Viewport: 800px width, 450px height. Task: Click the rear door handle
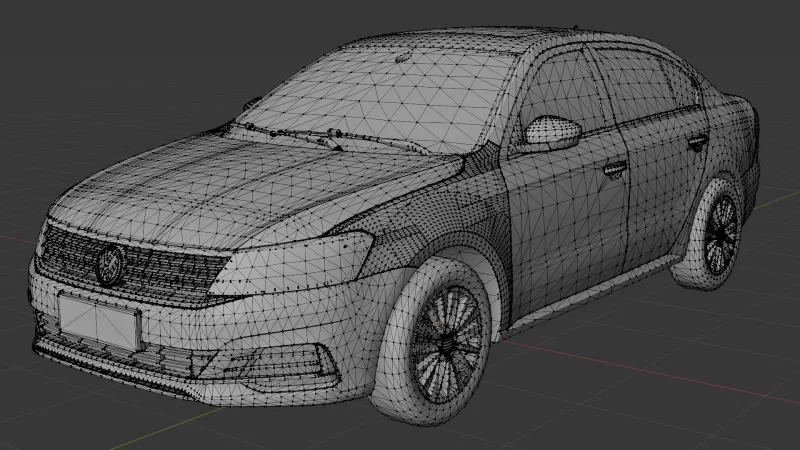tap(697, 142)
